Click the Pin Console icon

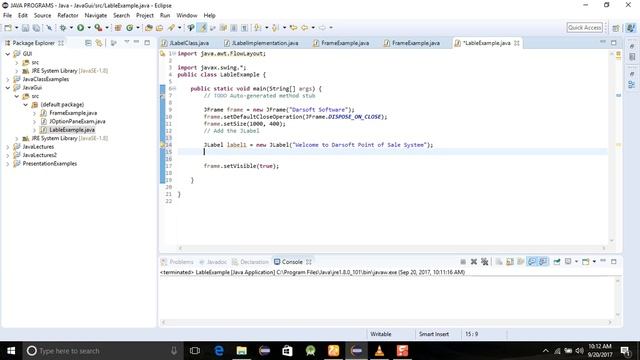tap(557, 262)
